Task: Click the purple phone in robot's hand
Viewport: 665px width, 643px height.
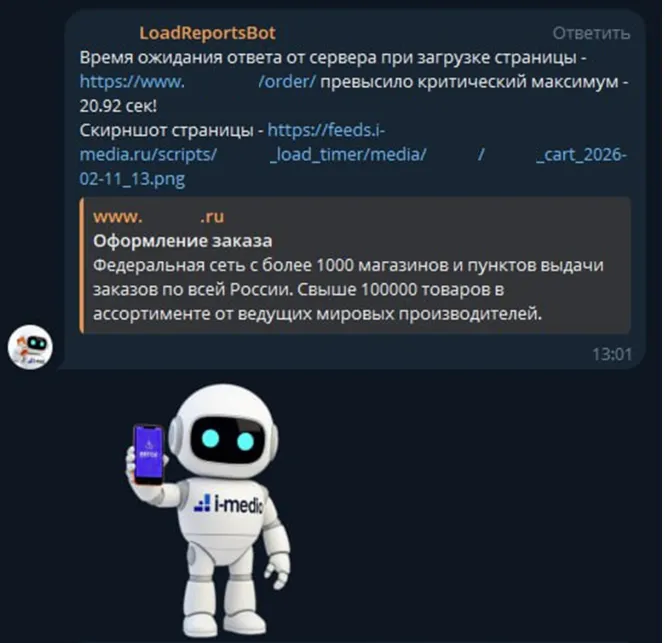Action: point(149,454)
